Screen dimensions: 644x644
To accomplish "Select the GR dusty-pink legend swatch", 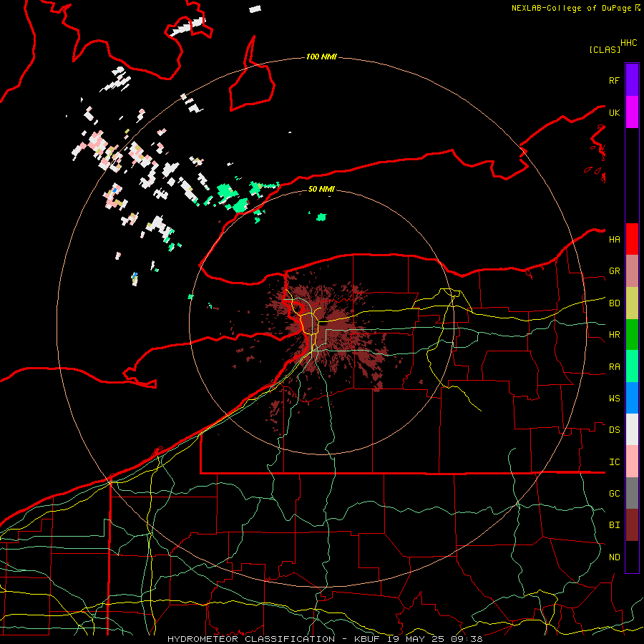I will click(x=632, y=270).
